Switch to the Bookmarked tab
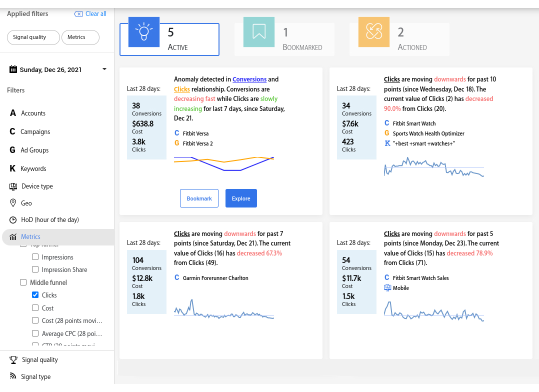539x392 pixels. (284, 39)
